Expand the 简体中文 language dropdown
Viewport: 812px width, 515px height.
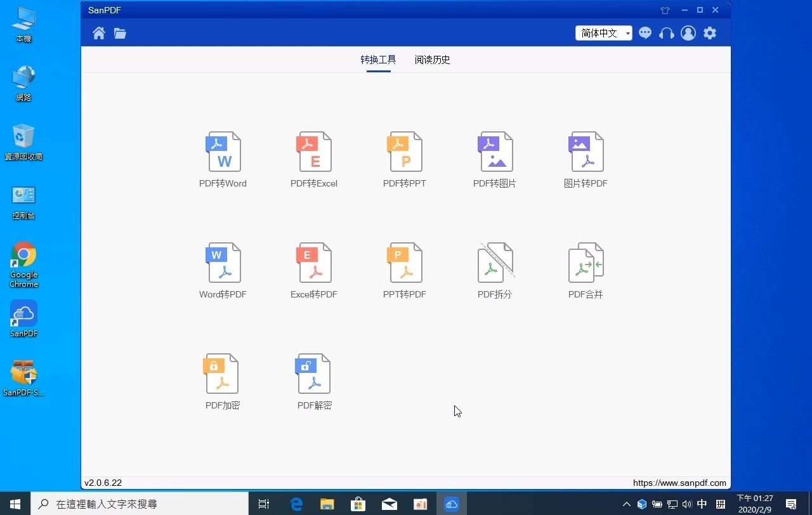604,33
